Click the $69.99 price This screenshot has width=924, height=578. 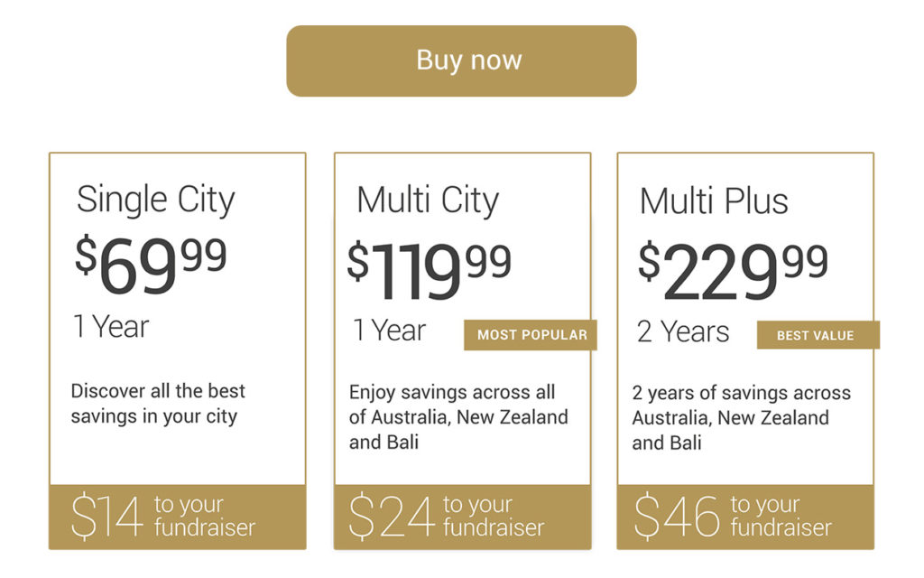pos(151,265)
